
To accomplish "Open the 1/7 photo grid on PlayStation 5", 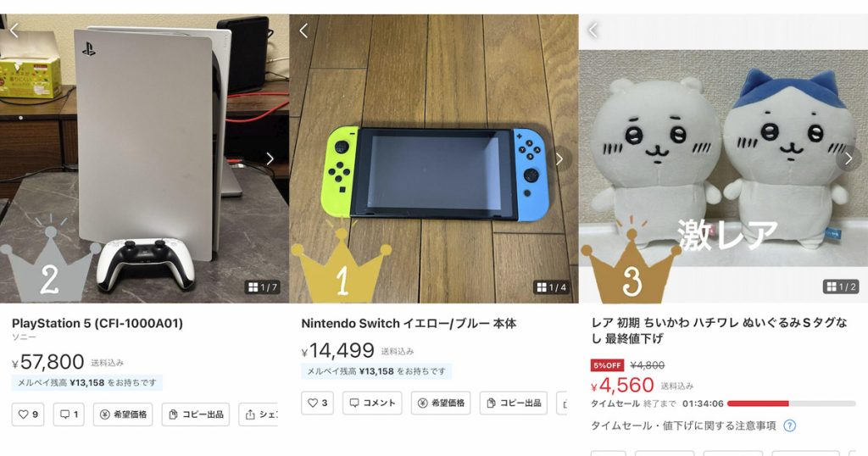I will (x=263, y=286).
